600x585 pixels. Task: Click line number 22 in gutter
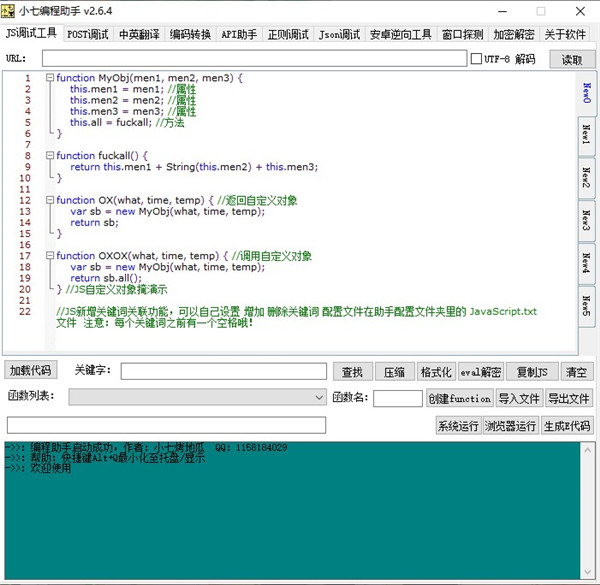[x=25, y=311]
